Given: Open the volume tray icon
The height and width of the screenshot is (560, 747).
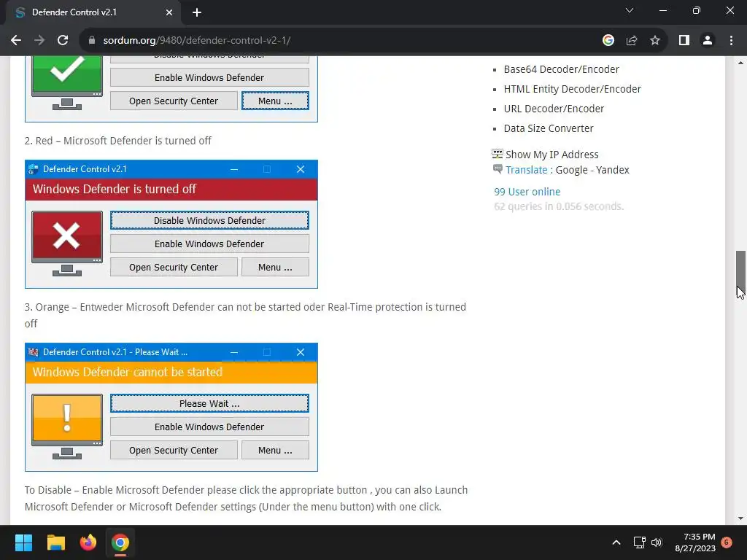Looking at the screenshot, I should [657, 542].
